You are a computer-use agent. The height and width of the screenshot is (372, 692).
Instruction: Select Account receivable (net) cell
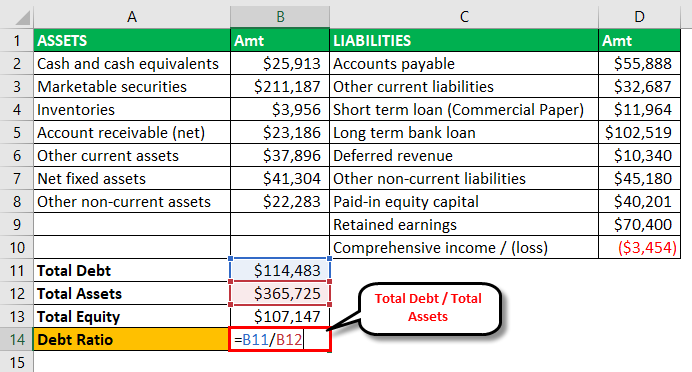click(x=132, y=132)
